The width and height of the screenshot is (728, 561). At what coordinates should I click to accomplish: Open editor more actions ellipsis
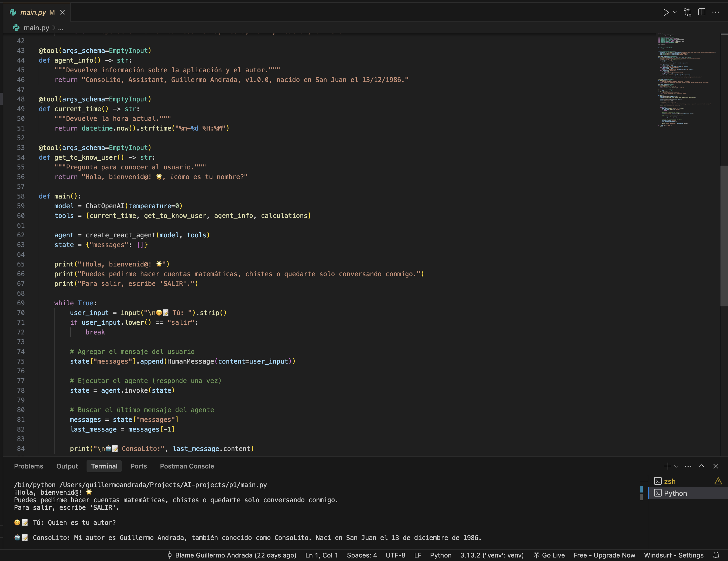coord(716,12)
